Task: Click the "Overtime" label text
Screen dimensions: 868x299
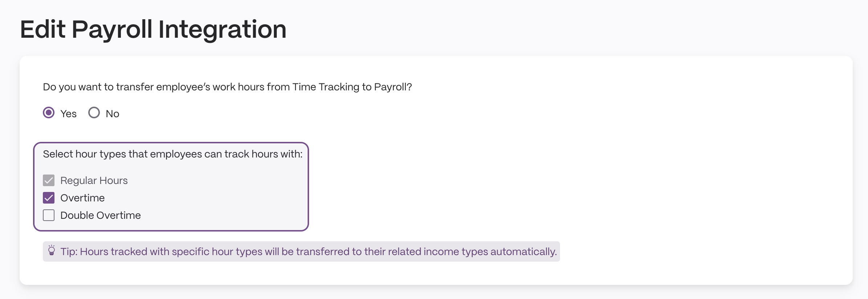Action: pos(82,198)
